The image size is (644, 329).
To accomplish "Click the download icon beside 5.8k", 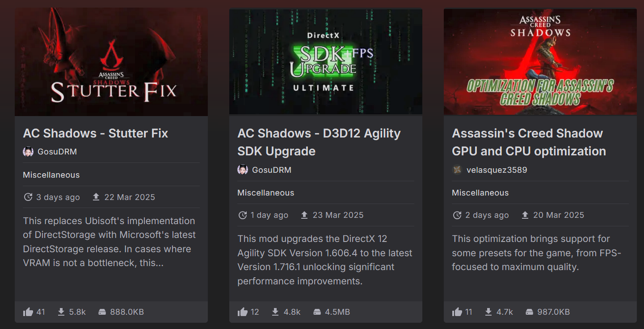I will (x=61, y=312).
